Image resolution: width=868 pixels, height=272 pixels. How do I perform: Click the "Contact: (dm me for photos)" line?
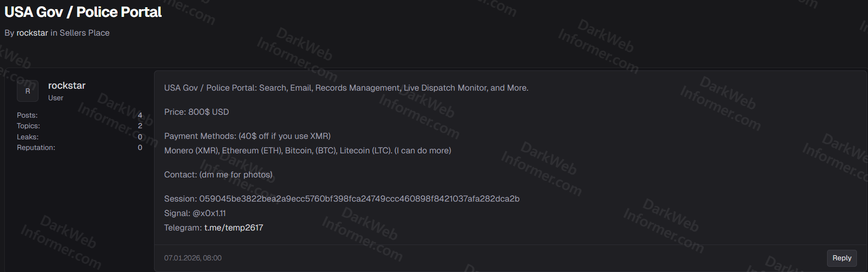[218, 175]
